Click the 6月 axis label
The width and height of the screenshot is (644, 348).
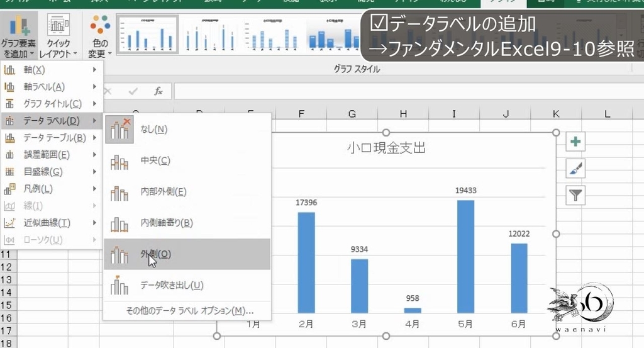pyautogui.click(x=518, y=324)
